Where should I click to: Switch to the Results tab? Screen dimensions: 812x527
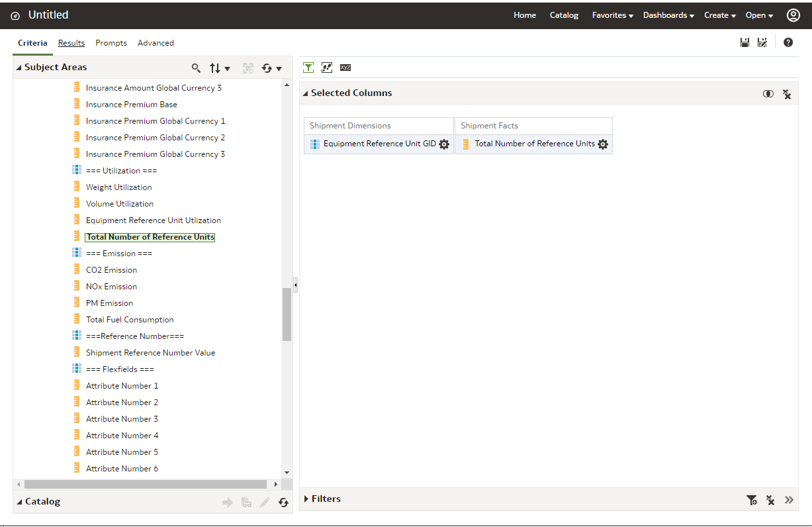71,43
